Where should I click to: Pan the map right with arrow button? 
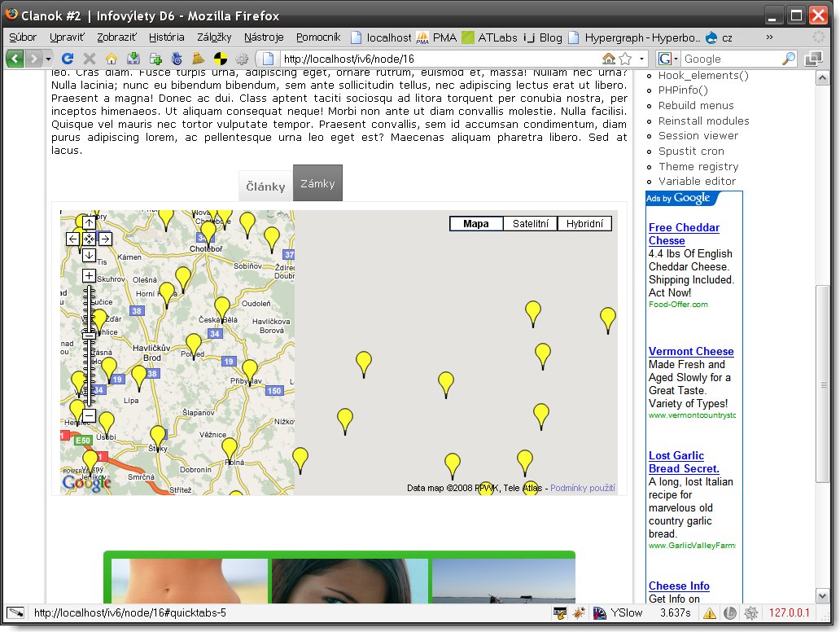click(x=105, y=239)
